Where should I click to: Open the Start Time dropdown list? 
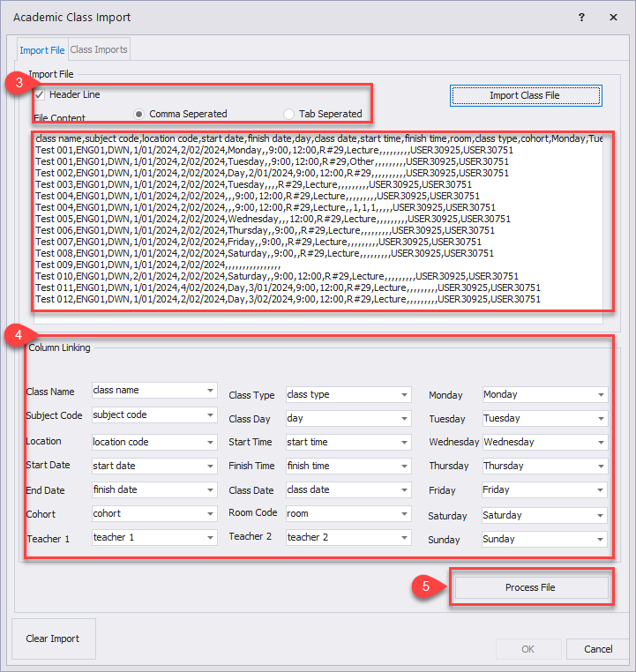click(405, 443)
